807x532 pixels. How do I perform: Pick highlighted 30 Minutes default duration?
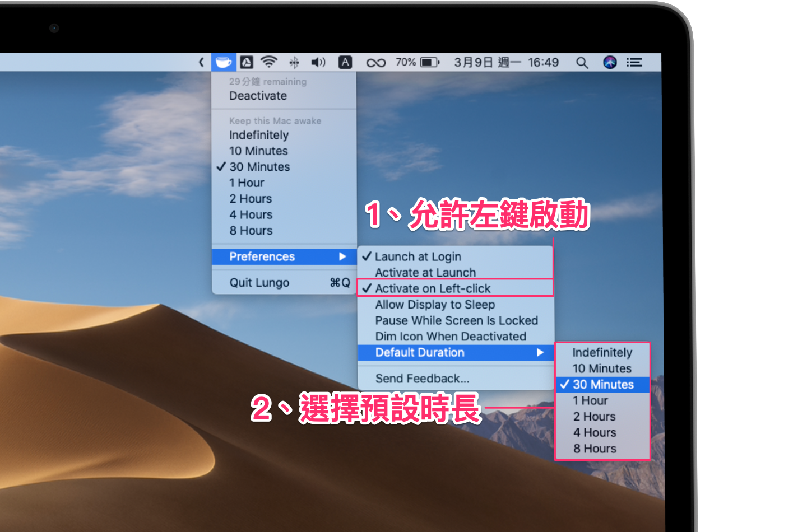pos(602,385)
